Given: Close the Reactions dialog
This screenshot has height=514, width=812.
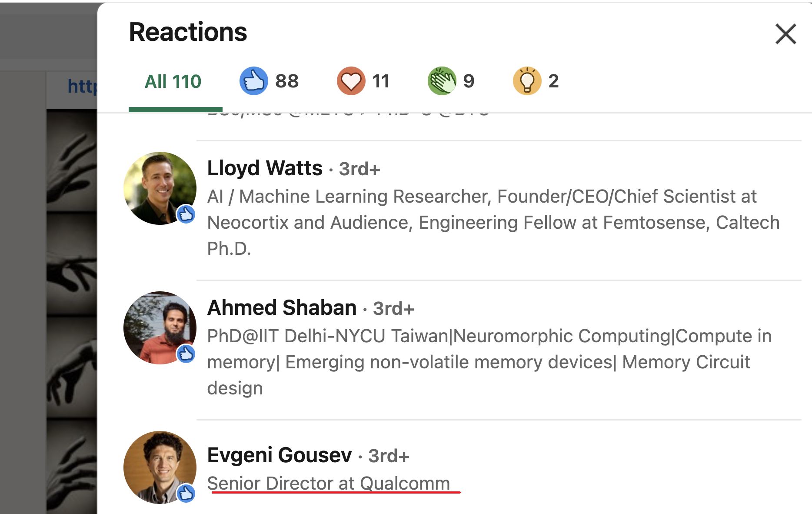Looking at the screenshot, I should click(785, 34).
